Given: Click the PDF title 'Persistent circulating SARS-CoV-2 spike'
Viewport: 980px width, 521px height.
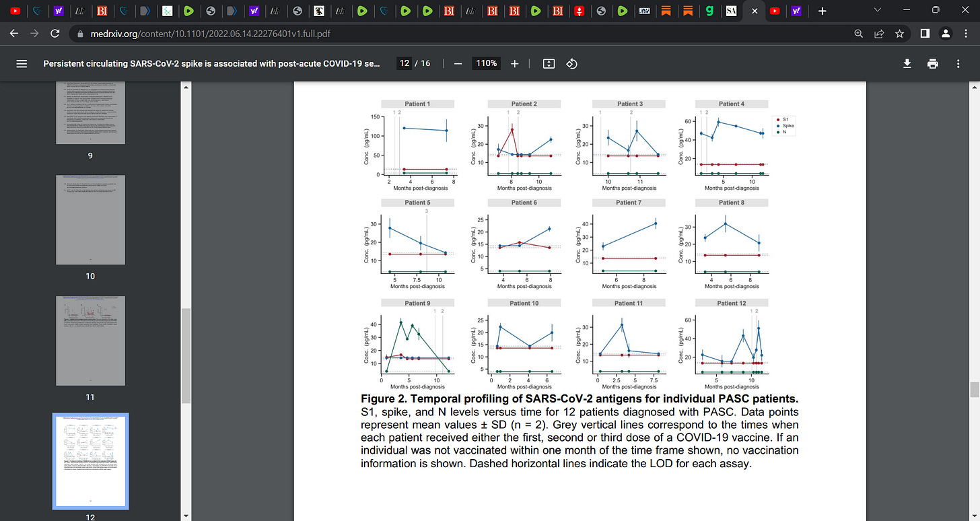Looking at the screenshot, I should (211, 63).
